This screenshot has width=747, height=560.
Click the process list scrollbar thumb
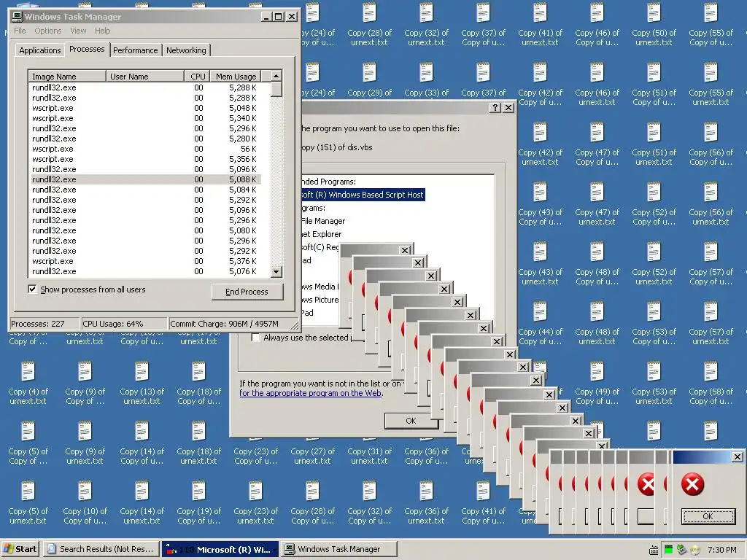(276, 89)
